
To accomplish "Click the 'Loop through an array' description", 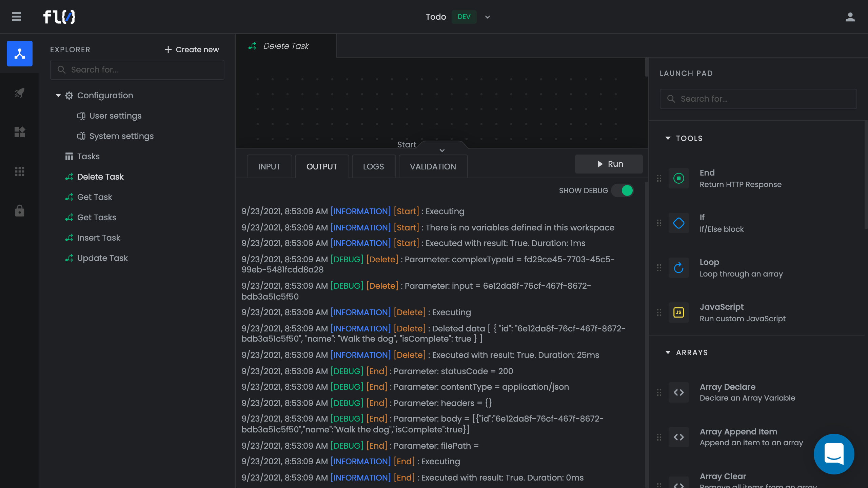I will pos(741,274).
